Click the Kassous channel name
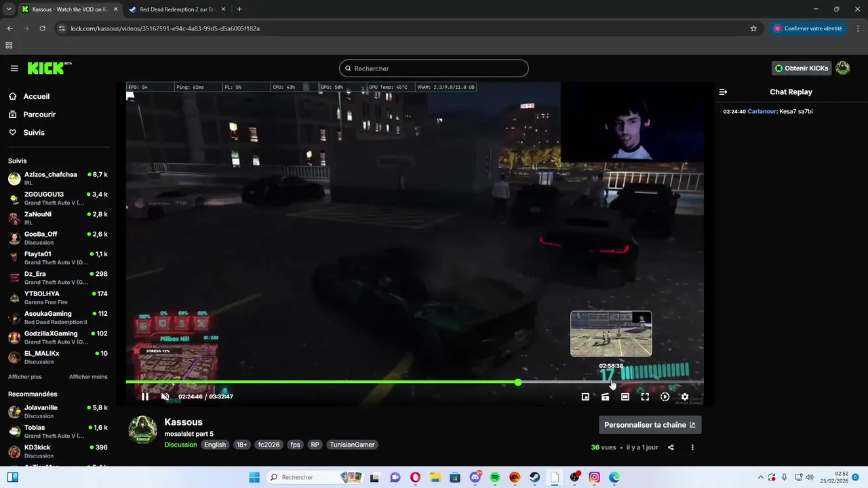Image resolution: width=868 pixels, height=488 pixels. (x=183, y=422)
